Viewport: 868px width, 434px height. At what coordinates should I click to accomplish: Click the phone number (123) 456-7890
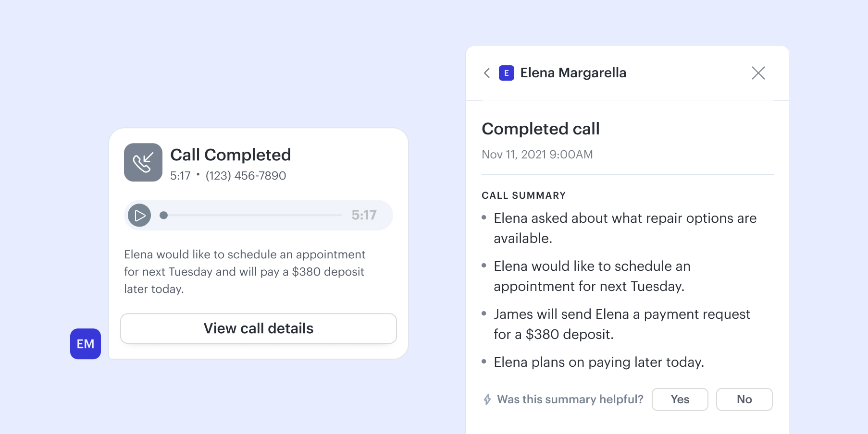point(246,176)
